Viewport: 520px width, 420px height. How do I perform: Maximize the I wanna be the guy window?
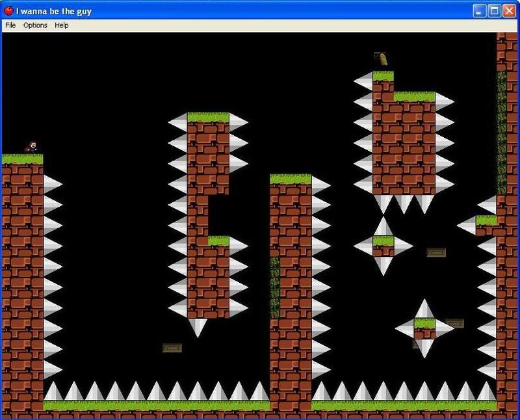[x=494, y=11]
